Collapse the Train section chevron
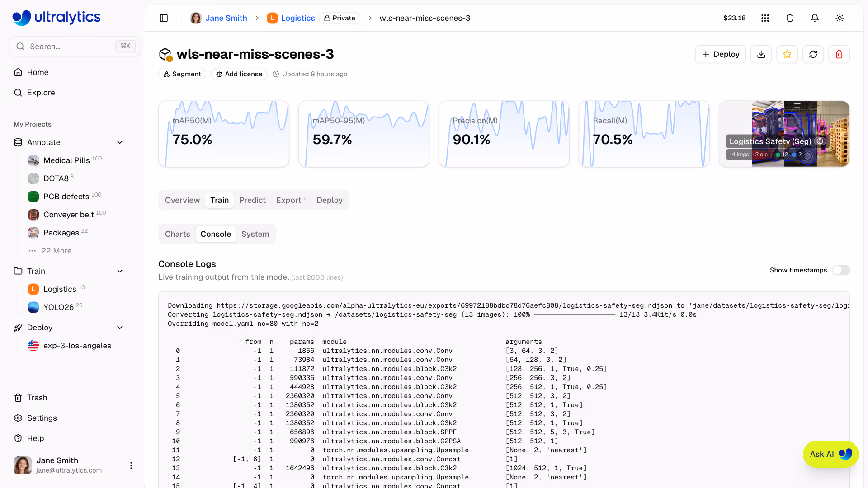 click(120, 271)
